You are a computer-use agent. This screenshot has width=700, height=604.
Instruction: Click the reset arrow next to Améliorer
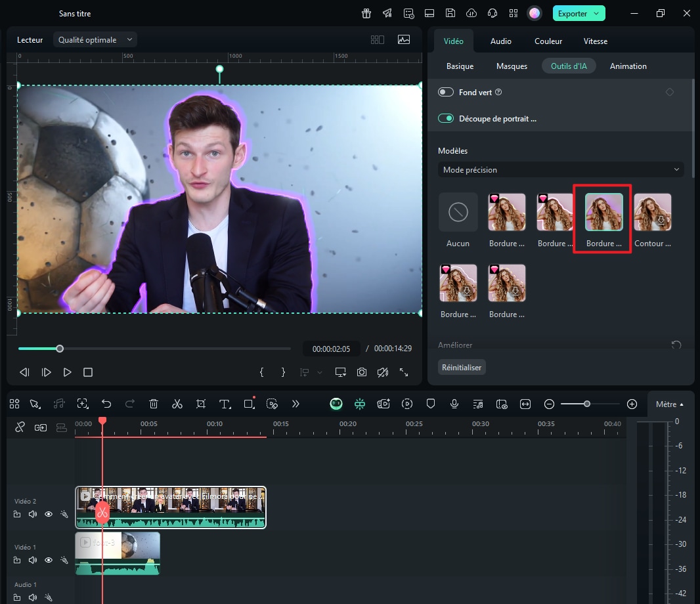click(676, 345)
